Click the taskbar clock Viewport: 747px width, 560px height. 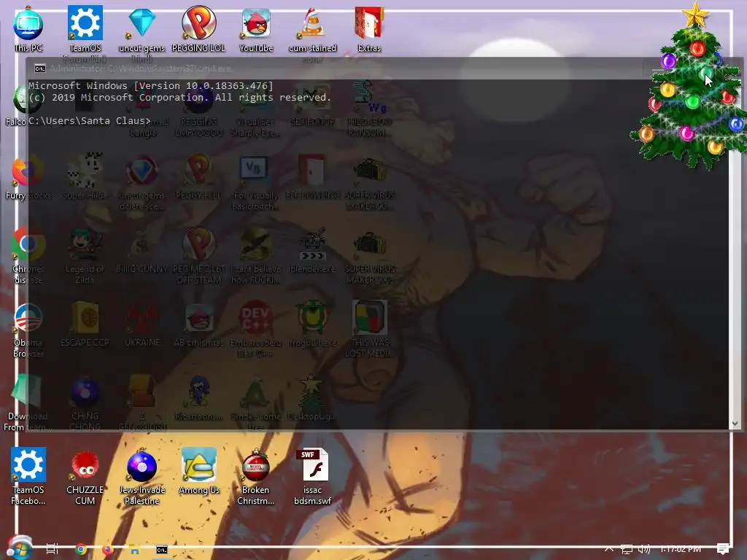coord(681,549)
